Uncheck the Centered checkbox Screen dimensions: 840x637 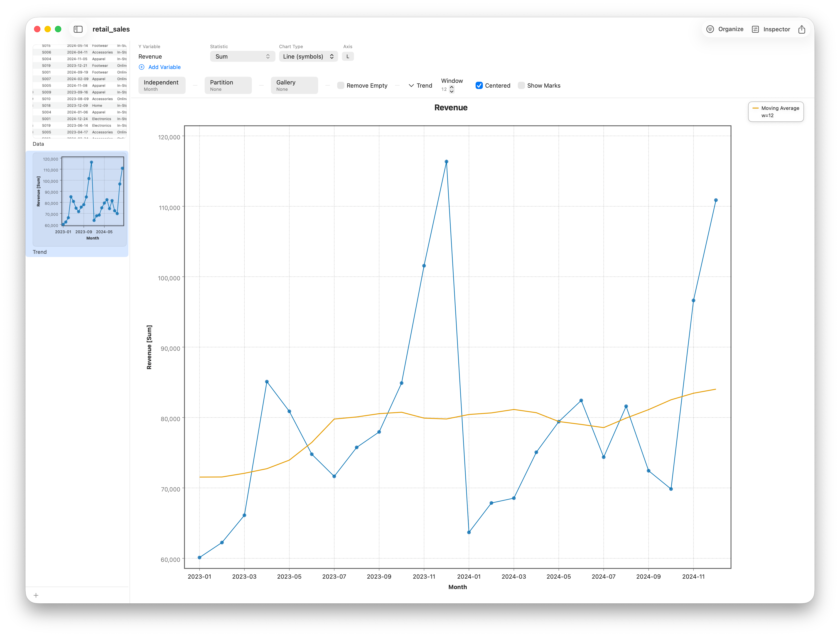[x=479, y=85]
